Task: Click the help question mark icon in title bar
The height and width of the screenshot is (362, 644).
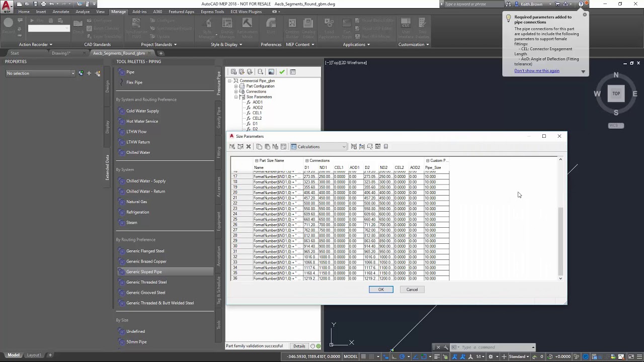Action: tap(581, 4)
